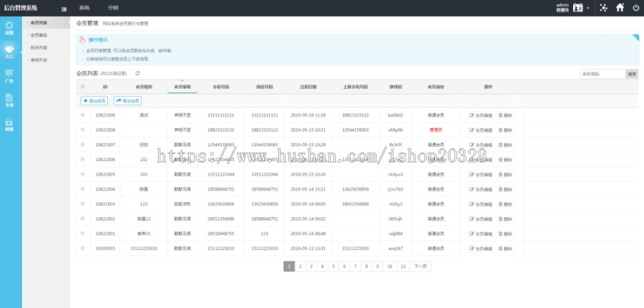Go to page 11 in pagination

click(403, 266)
